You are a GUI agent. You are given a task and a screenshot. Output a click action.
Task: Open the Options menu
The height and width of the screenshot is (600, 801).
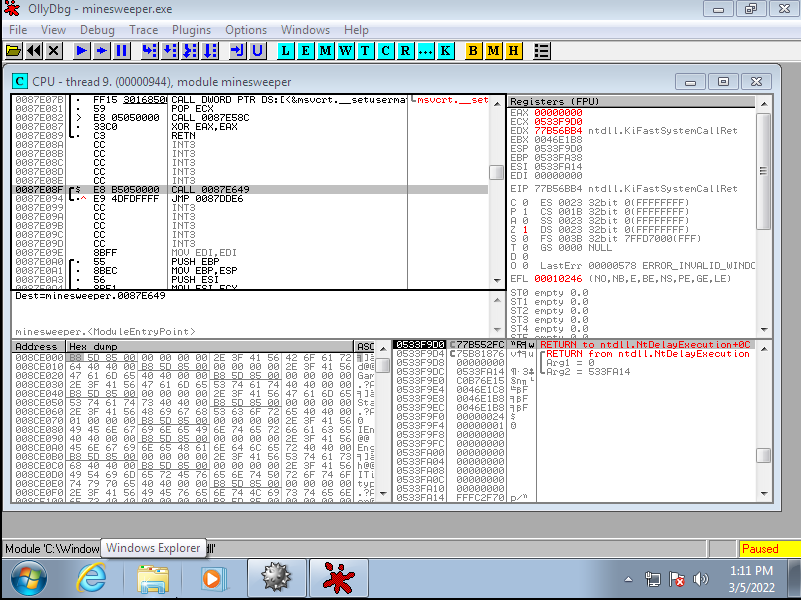pyautogui.click(x=246, y=30)
